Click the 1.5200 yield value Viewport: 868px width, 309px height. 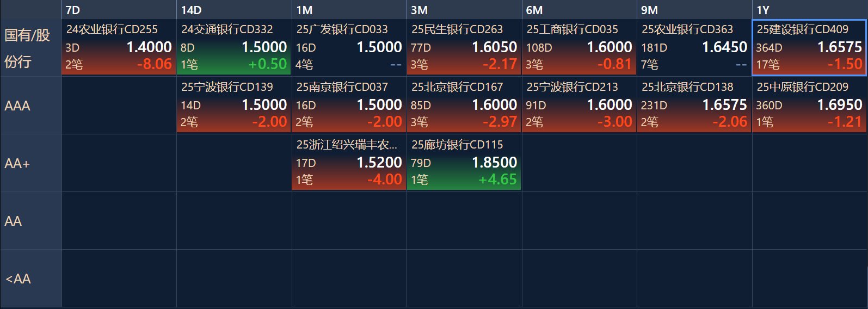379,163
